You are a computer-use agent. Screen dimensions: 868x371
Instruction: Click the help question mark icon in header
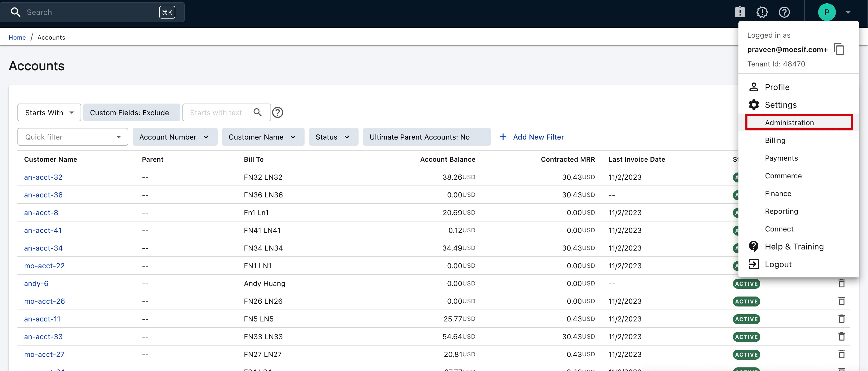pos(784,12)
